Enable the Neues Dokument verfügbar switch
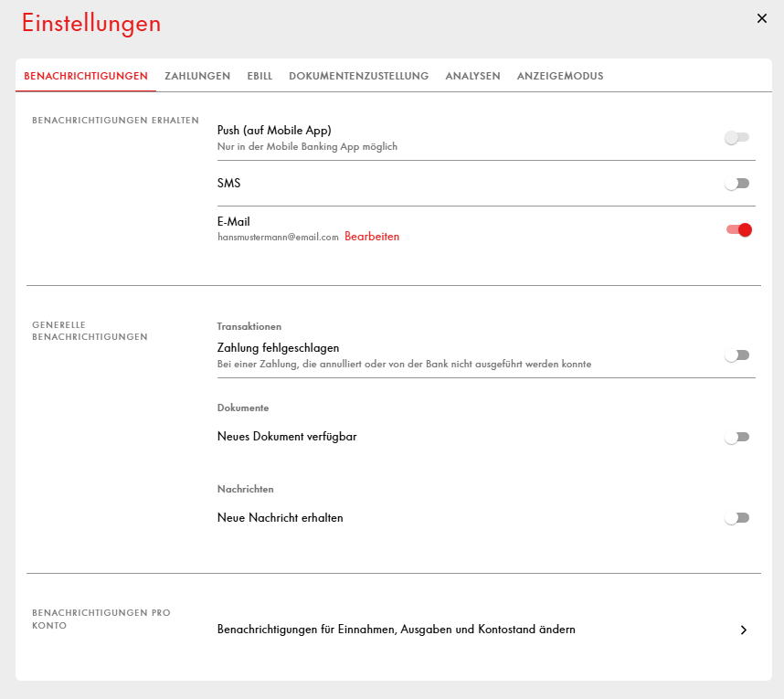The image size is (784, 699). click(736, 438)
